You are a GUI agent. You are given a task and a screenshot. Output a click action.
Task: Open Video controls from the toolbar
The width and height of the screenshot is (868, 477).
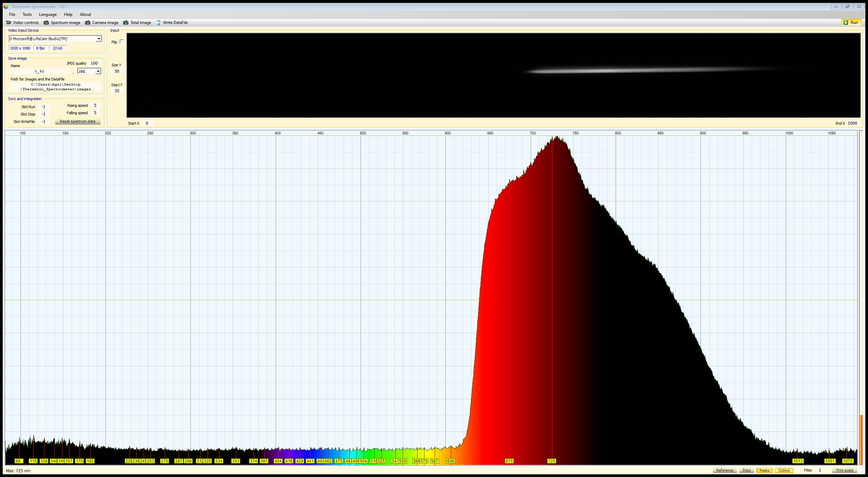click(22, 23)
